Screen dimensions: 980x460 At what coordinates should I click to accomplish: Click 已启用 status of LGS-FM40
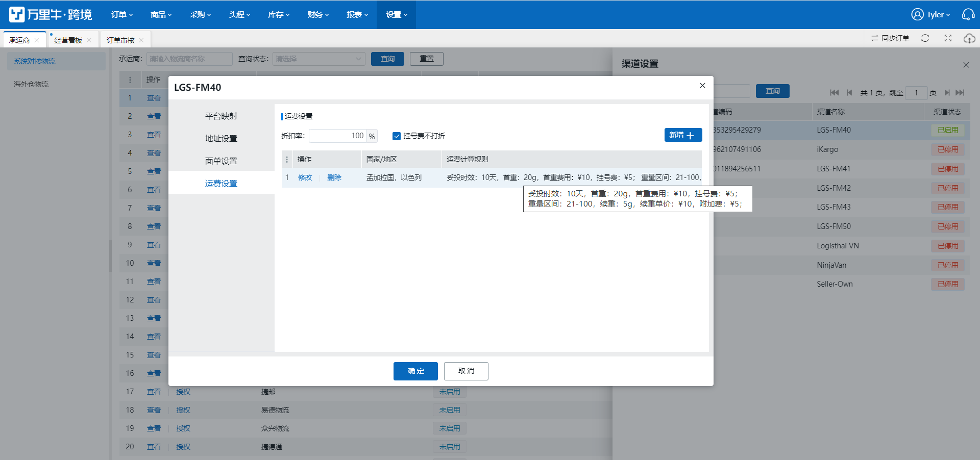948,130
